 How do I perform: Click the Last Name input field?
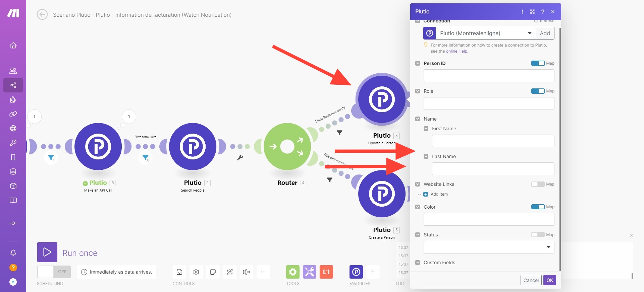(x=493, y=169)
